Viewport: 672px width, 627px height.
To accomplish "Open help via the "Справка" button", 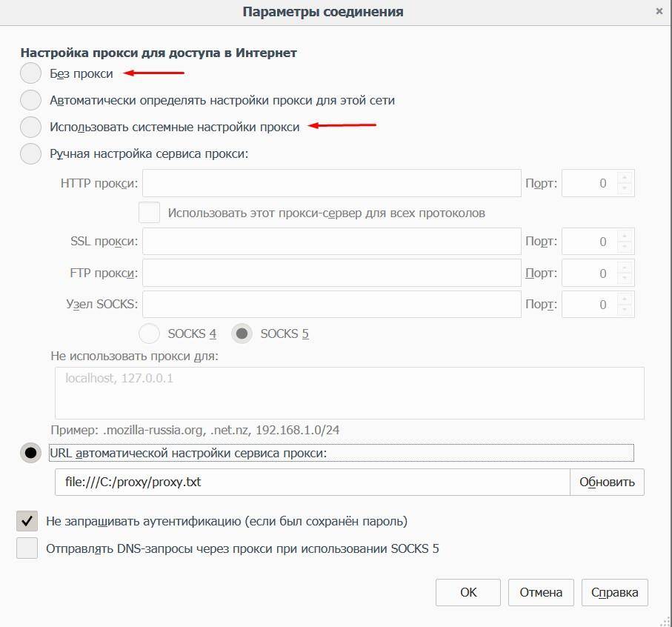I will (x=615, y=592).
